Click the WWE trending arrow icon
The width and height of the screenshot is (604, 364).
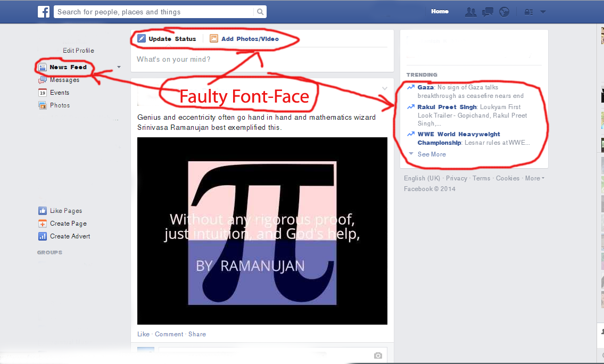tap(411, 134)
